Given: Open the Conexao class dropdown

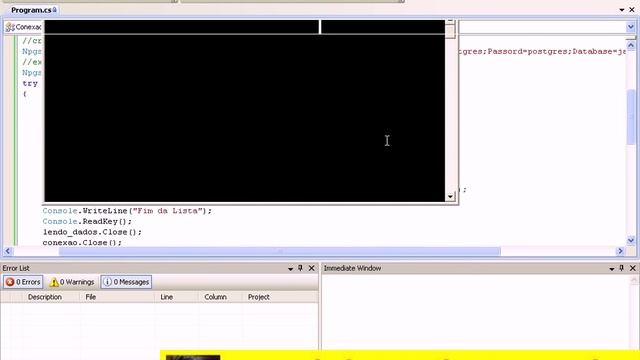Looking at the screenshot, I should tap(23, 27).
